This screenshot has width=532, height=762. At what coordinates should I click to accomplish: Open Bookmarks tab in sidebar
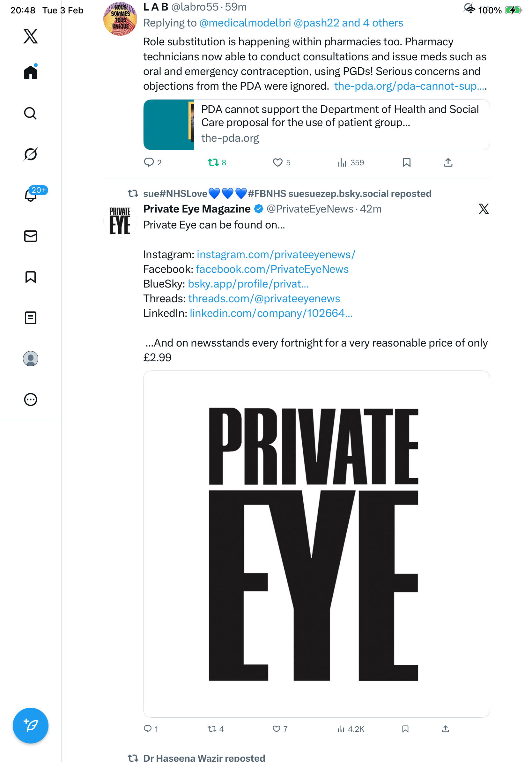point(31,277)
